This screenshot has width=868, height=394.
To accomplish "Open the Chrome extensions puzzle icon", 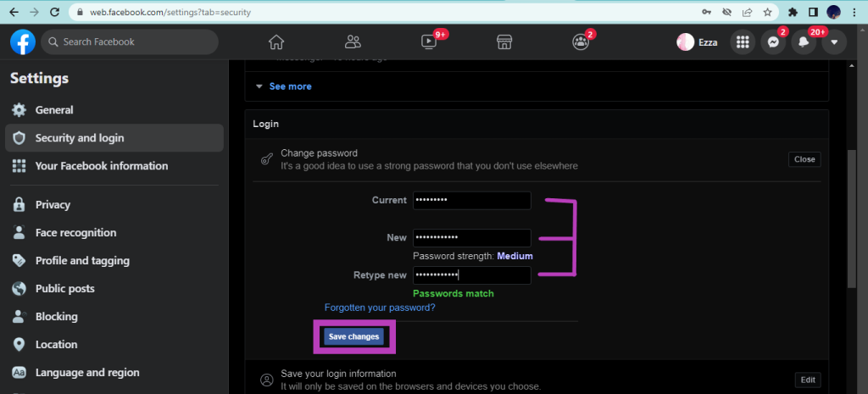I will (x=793, y=12).
